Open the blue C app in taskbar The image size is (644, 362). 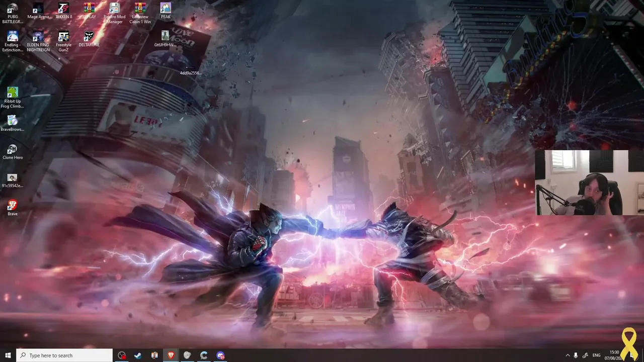(x=204, y=355)
